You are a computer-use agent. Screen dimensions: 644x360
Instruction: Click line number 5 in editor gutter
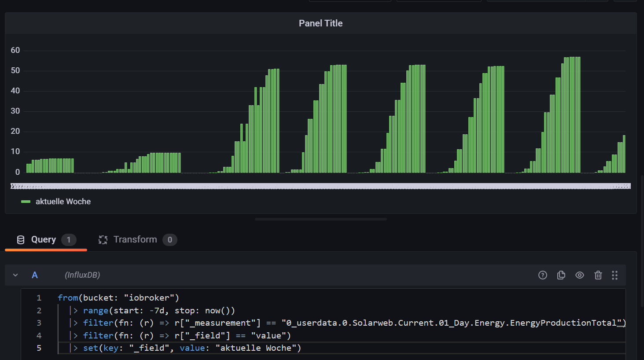(39, 348)
